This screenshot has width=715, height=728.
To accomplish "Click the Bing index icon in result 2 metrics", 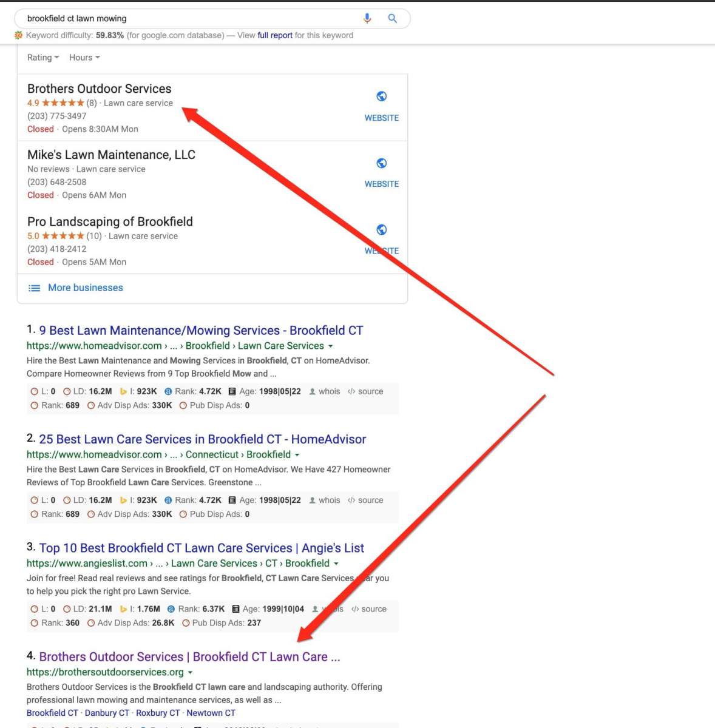I will (123, 500).
